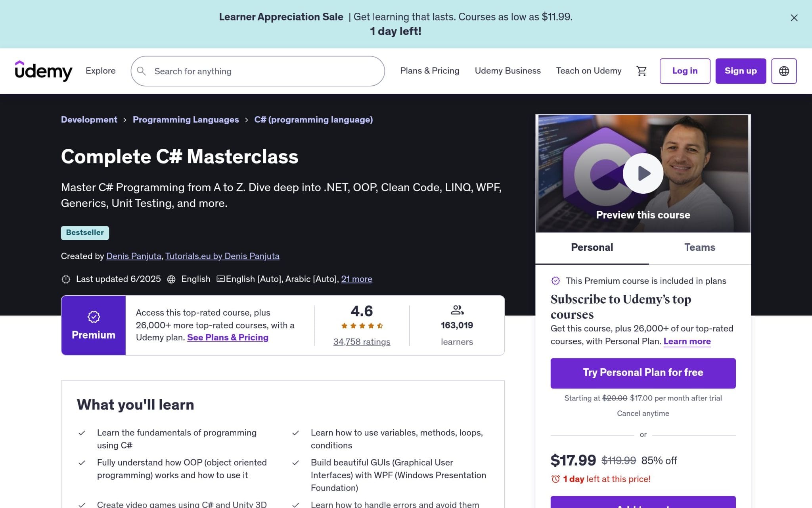Open the Udemy logo homepage
The height and width of the screenshot is (508, 812).
[44, 71]
